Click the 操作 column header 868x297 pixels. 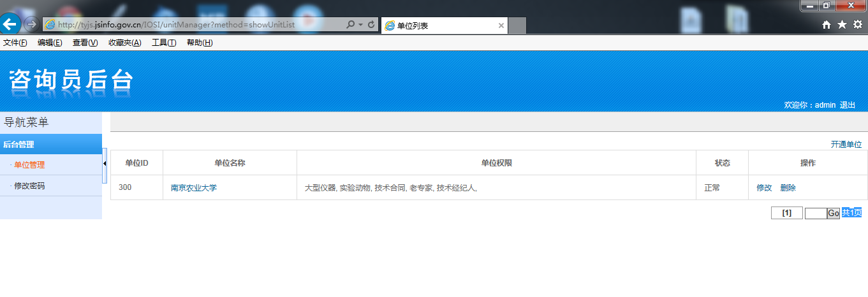[808, 163]
